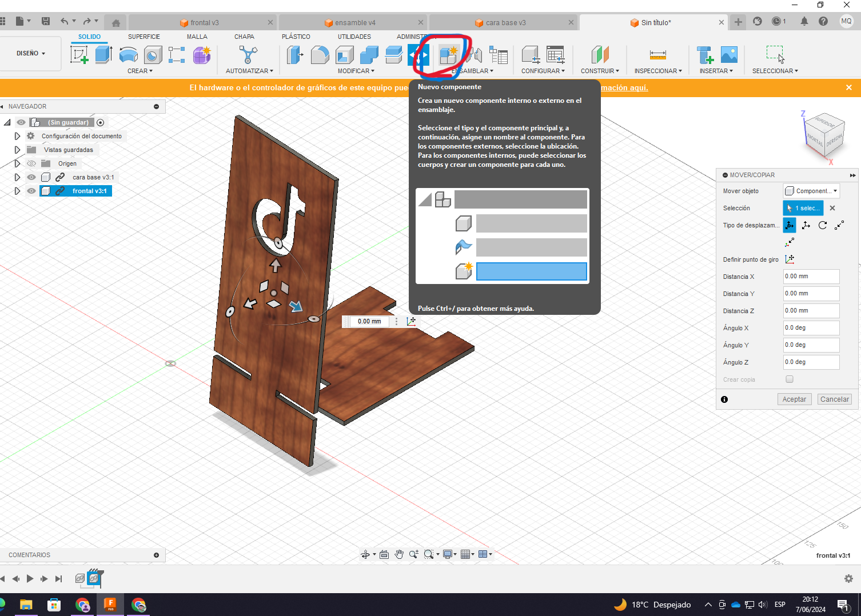The width and height of the screenshot is (861, 616).
Task: Select the Create Sketch tool
Action: 79,55
